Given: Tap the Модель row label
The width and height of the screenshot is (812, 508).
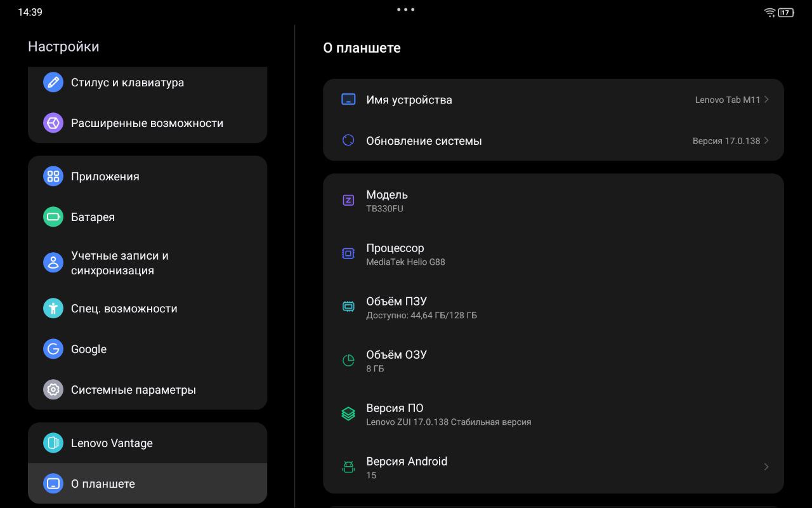Looking at the screenshot, I should click(387, 194).
